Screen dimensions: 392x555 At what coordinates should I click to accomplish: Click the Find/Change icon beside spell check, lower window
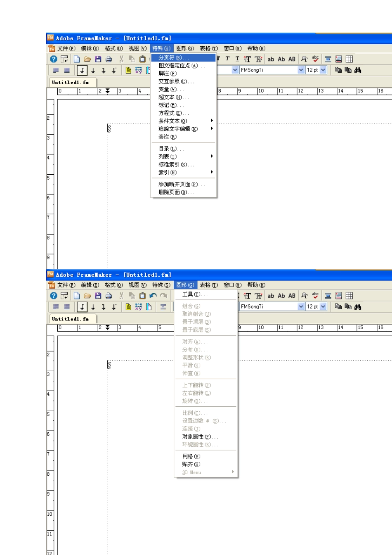(x=305, y=296)
